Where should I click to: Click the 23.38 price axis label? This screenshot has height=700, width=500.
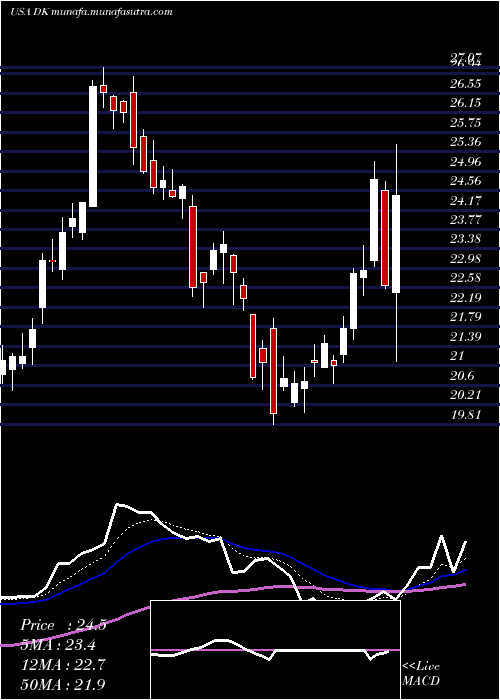(465, 239)
